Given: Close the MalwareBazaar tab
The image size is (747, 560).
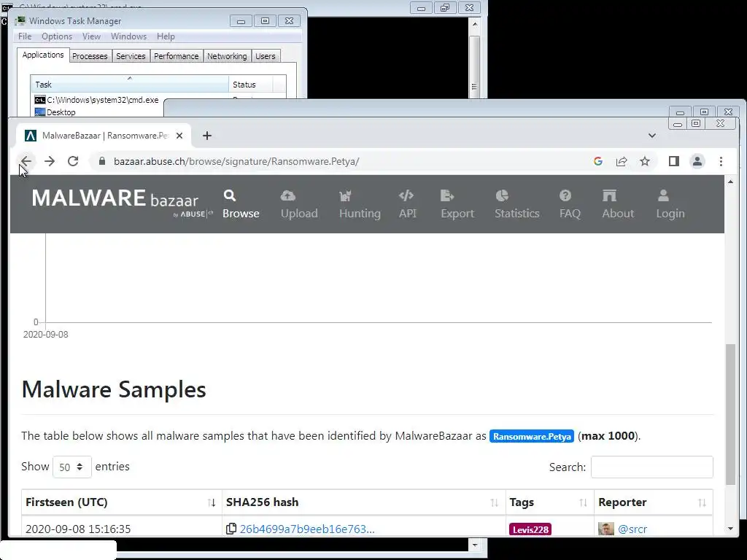Looking at the screenshot, I should point(179,136).
